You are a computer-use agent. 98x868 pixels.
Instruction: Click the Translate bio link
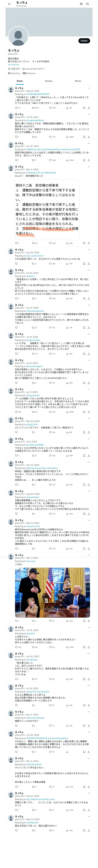[14, 64]
